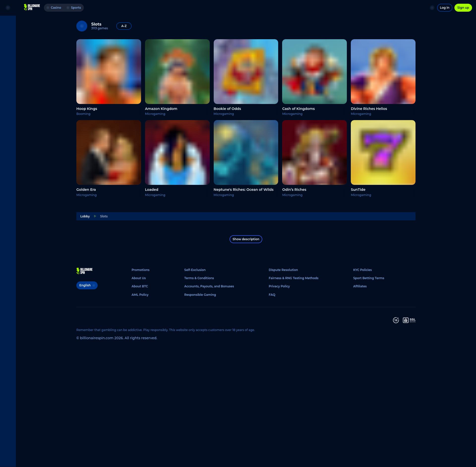Click the Log in button
476x467 pixels.
[x=444, y=8]
